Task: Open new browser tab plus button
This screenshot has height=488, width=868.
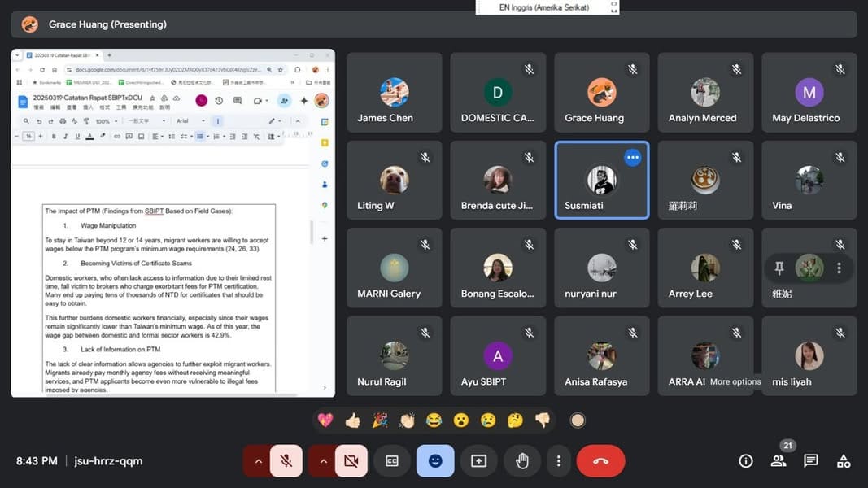Action: point(109,55)
